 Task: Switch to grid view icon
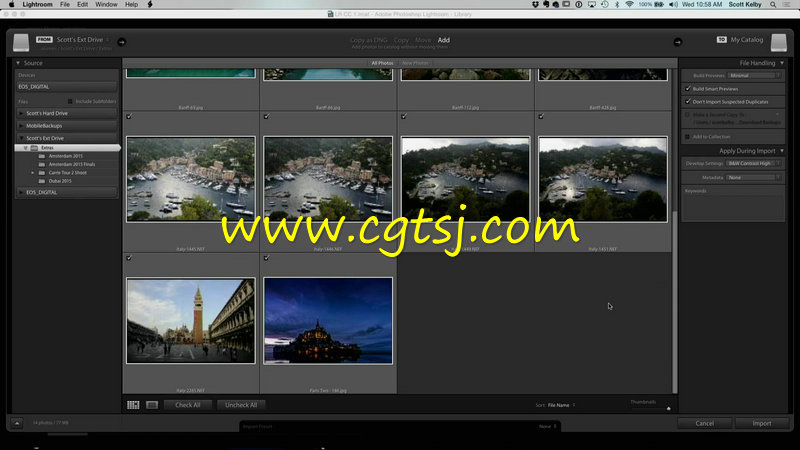(133, 405)
